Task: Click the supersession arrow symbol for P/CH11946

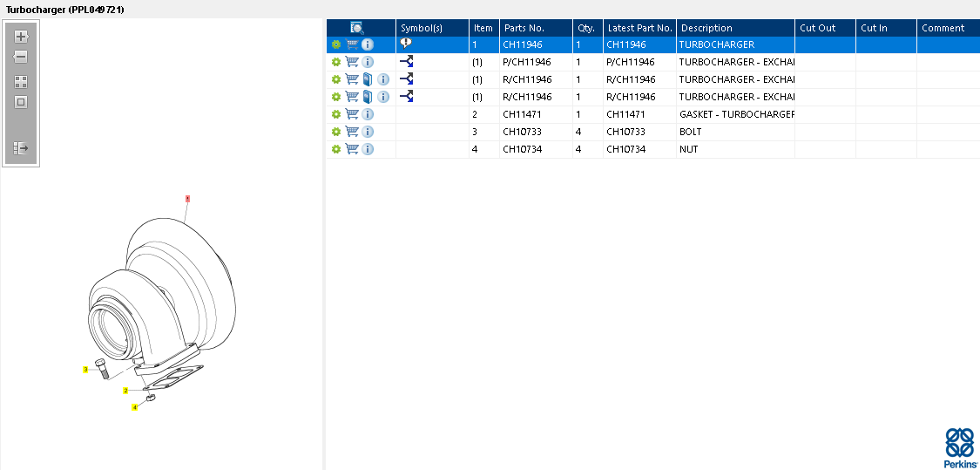Action: [406, 62]
